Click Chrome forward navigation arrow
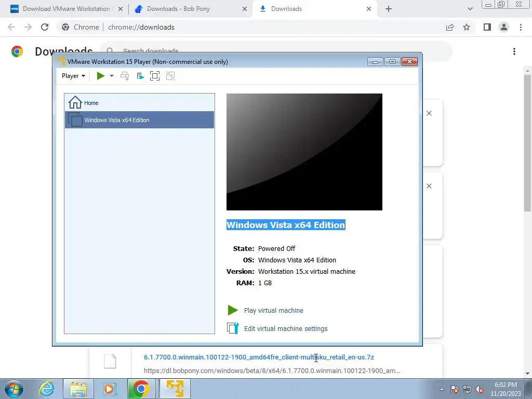 pyautogui.click(x=28, y=27)
